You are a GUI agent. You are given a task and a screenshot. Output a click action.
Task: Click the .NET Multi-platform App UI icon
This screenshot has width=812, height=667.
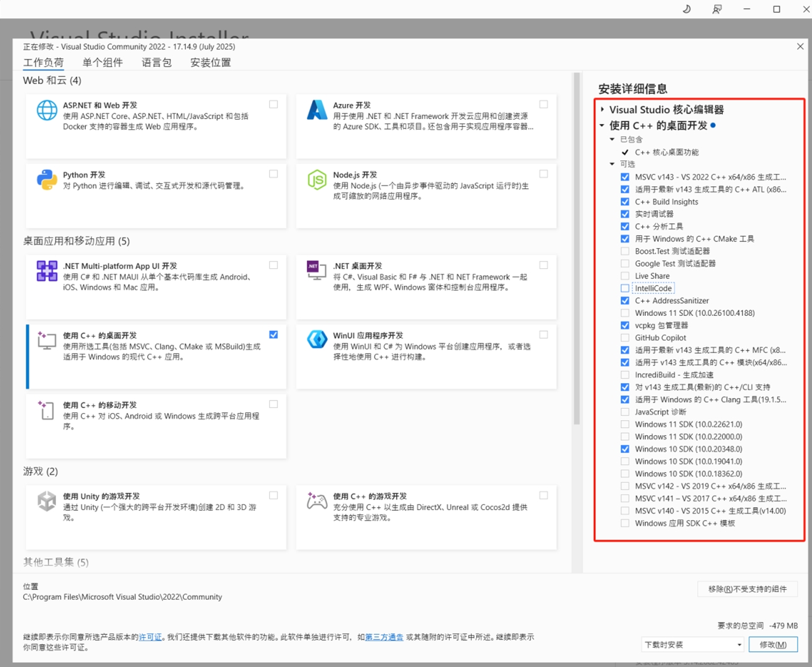coord(47,271)
